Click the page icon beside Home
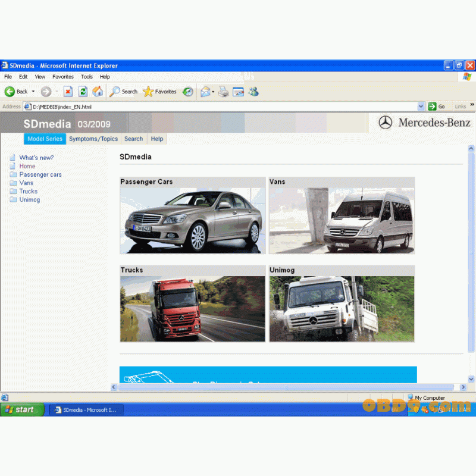The image size is (476, 476). pos(12,166)
